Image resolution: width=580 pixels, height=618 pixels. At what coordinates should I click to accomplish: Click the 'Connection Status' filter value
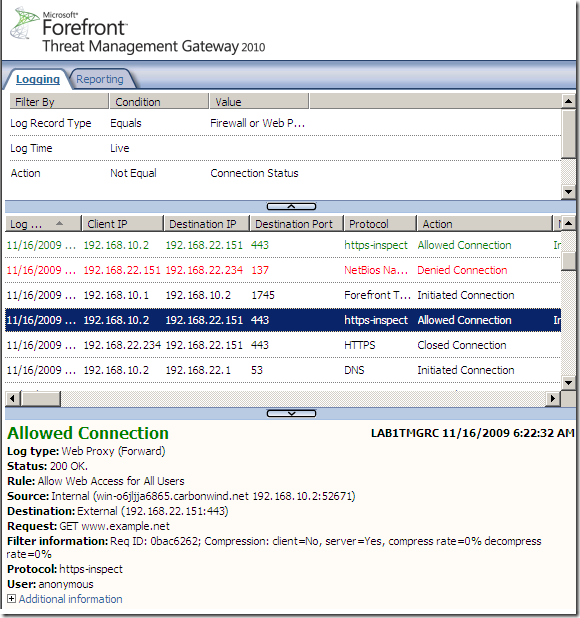click(254, 173)
